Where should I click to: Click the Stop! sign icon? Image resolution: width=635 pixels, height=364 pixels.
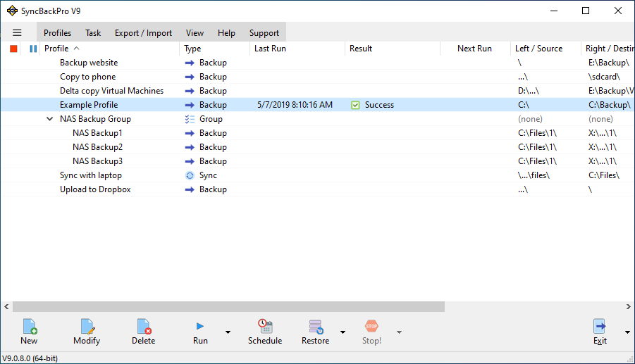371,326
